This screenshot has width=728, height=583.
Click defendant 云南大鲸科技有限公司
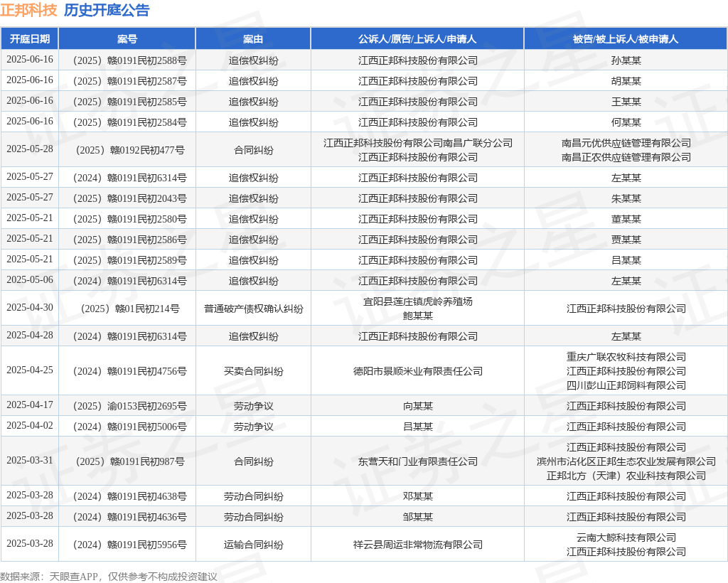626,537
